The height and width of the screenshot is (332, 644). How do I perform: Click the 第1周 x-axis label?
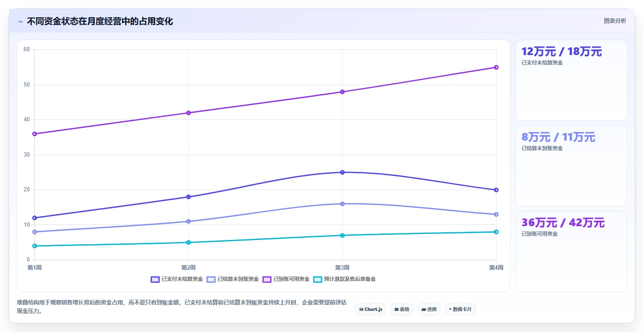[34, 267]
